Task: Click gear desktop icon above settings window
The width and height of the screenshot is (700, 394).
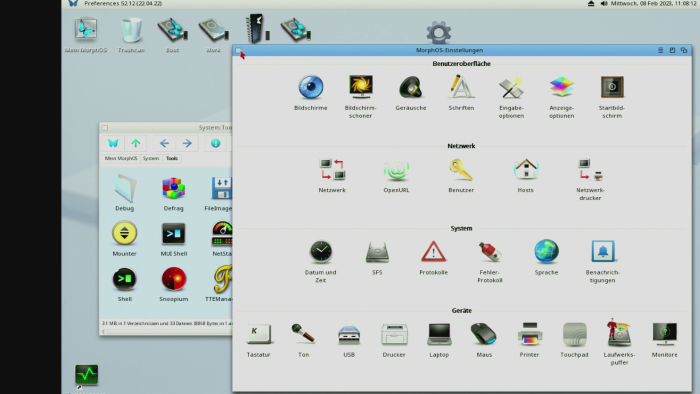Action: 438,32
